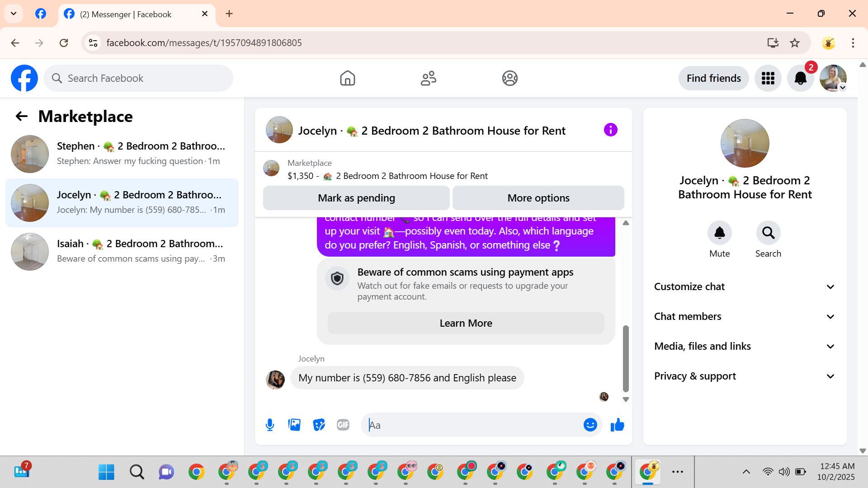The image size is (868, 488).
Task: Click Learn More about scams
Action: (x=466, y=323)
